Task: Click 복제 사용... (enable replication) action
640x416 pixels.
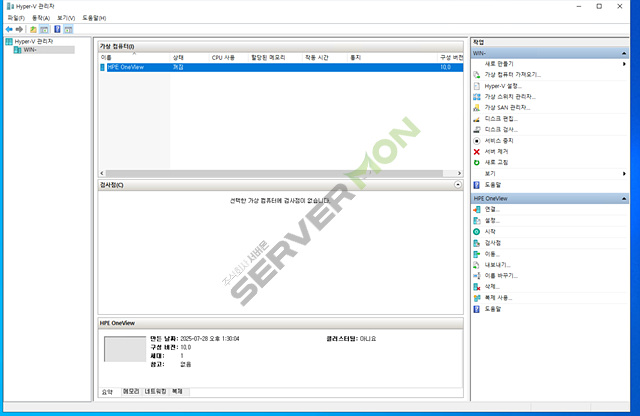Action: 498,298
